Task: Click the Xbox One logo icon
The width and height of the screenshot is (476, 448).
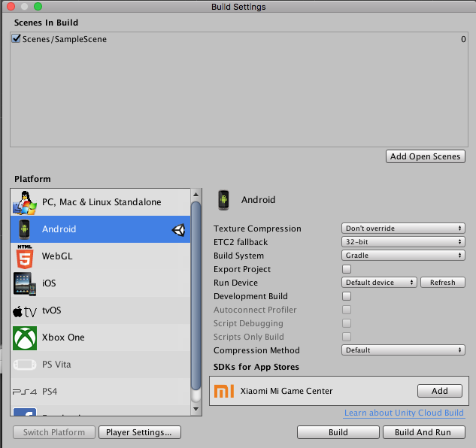Action: pos(25,338)
